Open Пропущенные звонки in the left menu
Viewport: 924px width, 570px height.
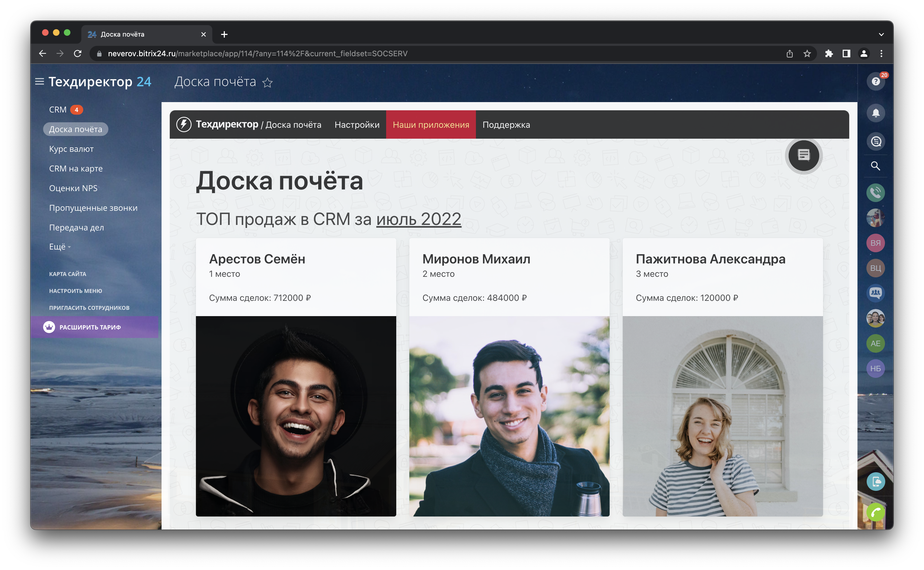click(93, 208)
